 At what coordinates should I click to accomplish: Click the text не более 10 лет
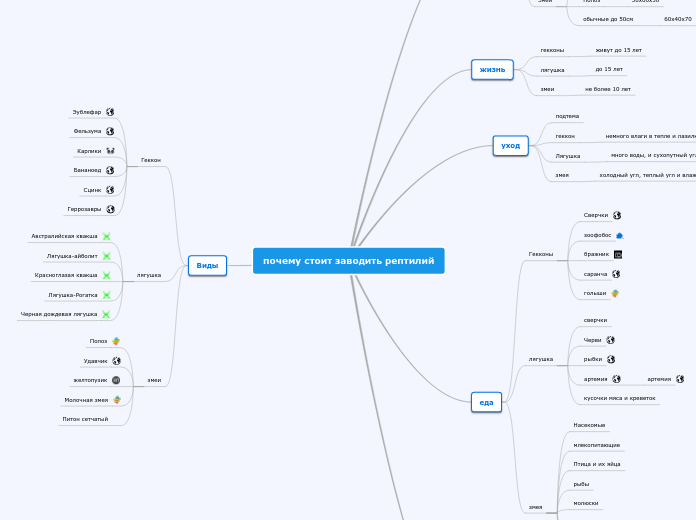[608, 89]
